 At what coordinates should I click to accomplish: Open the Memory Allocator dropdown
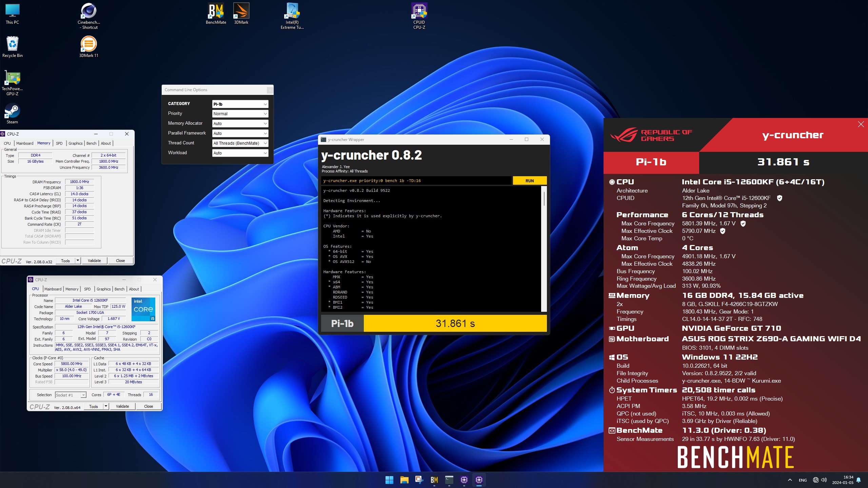240,124
